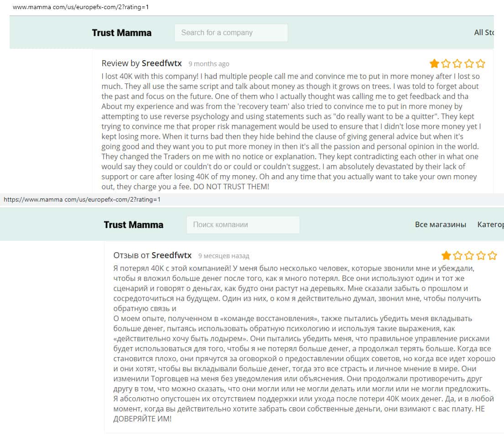
Task: Click the Trust Mamma logo on the Russian page
Action: pos(134,224)
